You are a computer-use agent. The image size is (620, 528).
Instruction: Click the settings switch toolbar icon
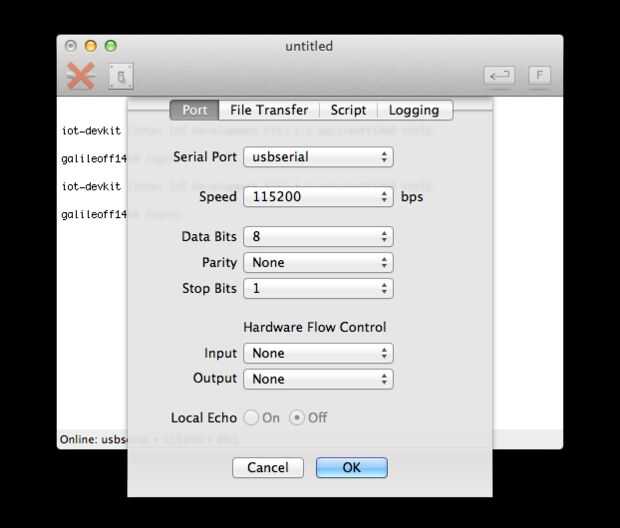click(x=121, y=76)
